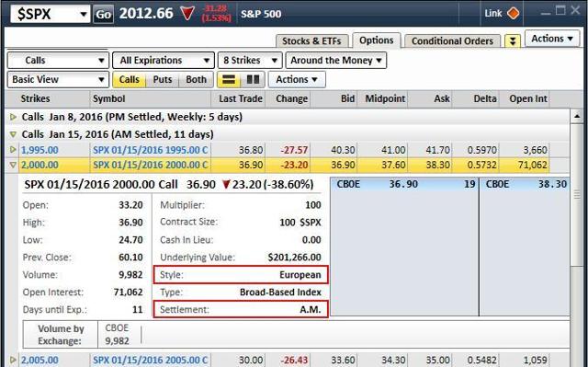Select the side-by-side column layout icon
The image size is (588, 367).
[253, 79]
